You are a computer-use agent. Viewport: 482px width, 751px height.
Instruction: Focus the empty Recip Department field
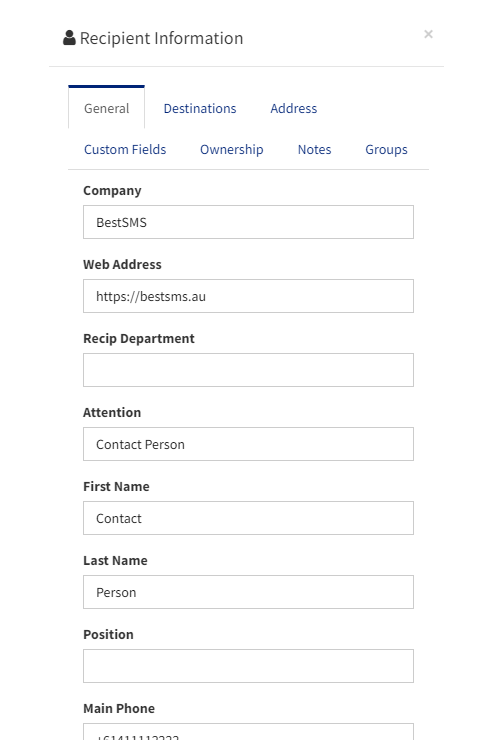pyautogui.click(x=248, y=370)
